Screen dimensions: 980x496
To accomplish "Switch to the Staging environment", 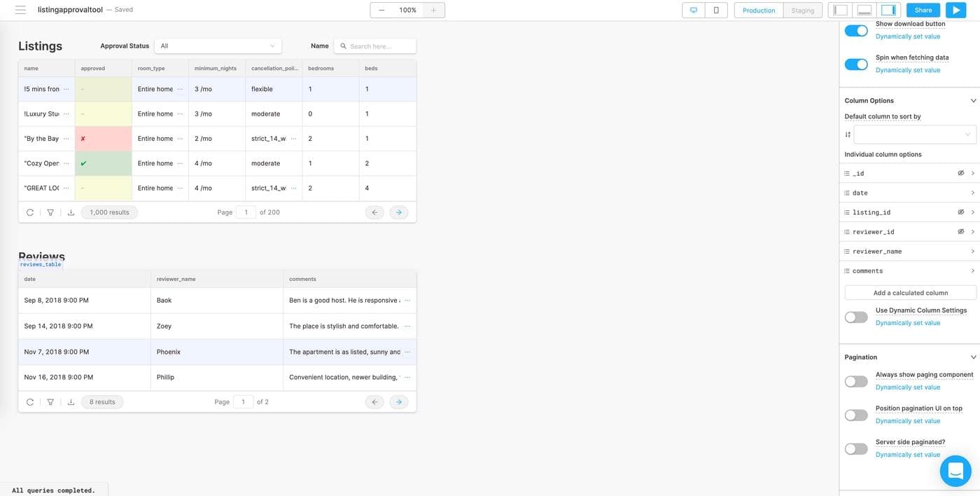I will pyautogui.click(x=802, y=10).
